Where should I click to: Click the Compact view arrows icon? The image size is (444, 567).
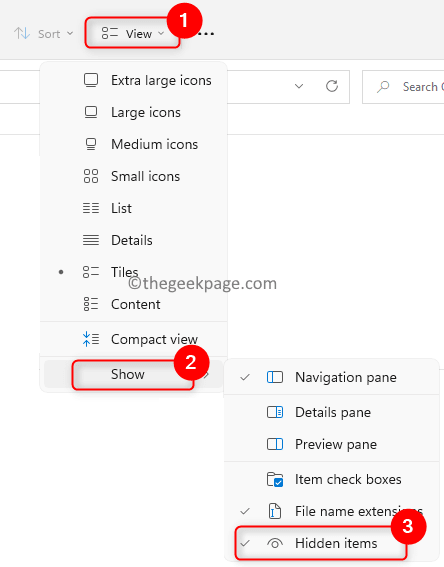click(x=91, y=339)
